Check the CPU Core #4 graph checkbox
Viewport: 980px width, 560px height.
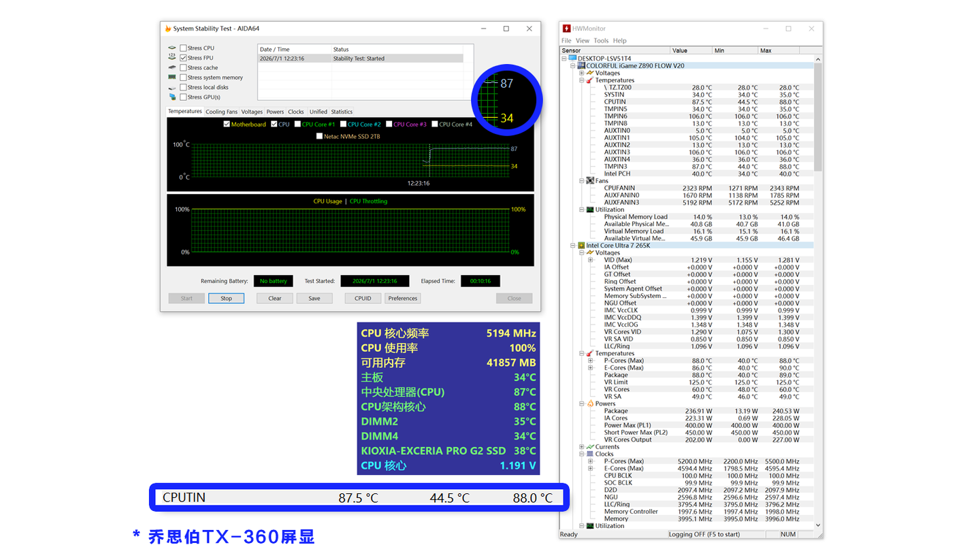(x=435, y=125)
